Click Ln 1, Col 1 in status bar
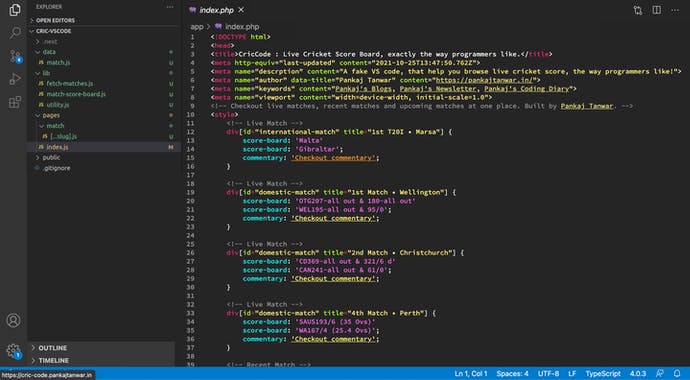 (471, 373)
